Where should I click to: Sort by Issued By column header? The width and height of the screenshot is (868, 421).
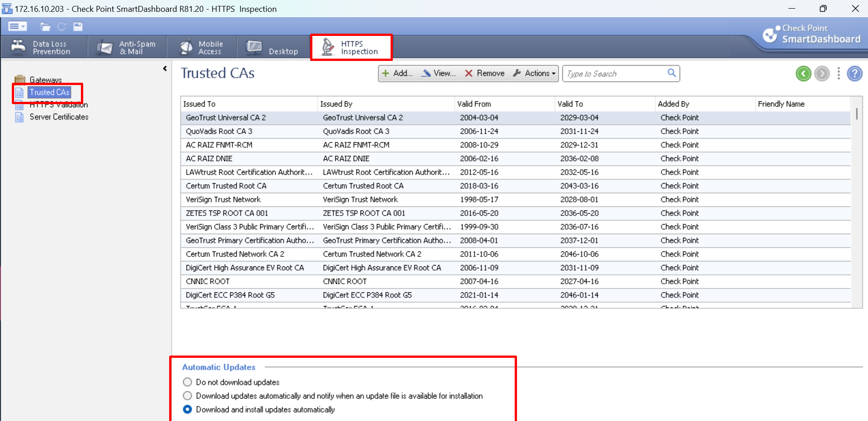tap(386, 104)
